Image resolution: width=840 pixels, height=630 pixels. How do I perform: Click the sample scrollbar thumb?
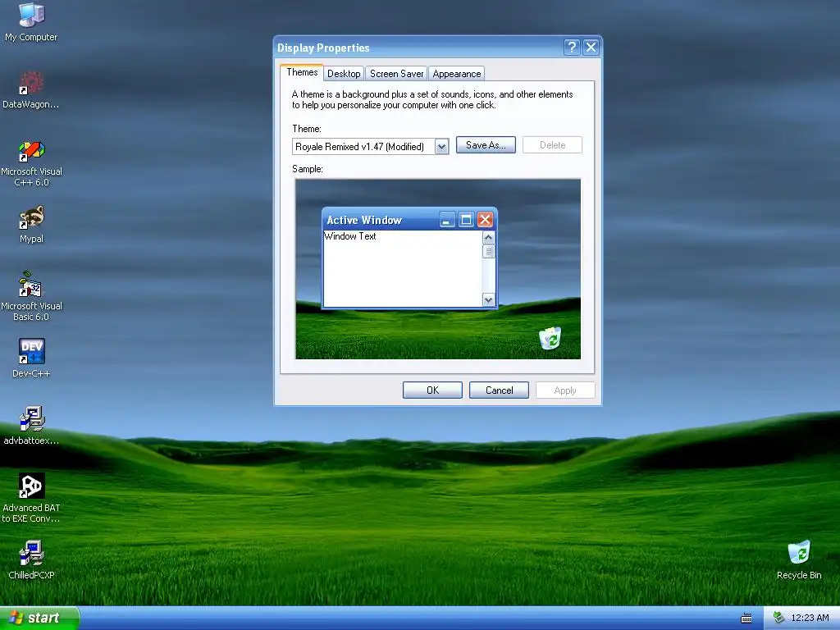(x=488, y=251)
